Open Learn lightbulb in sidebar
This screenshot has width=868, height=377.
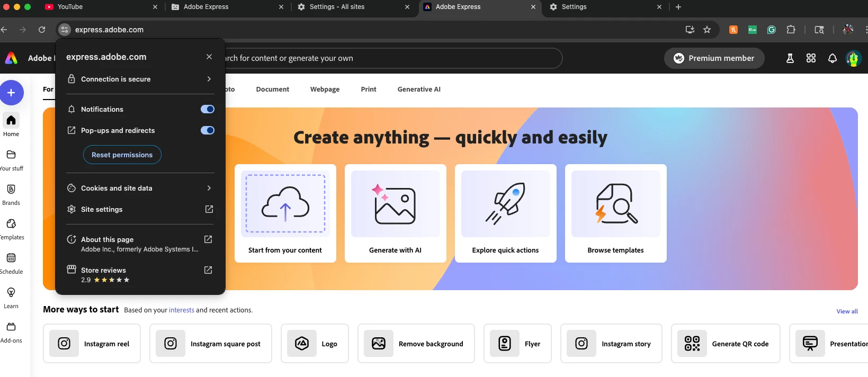(x=11, y=298)
